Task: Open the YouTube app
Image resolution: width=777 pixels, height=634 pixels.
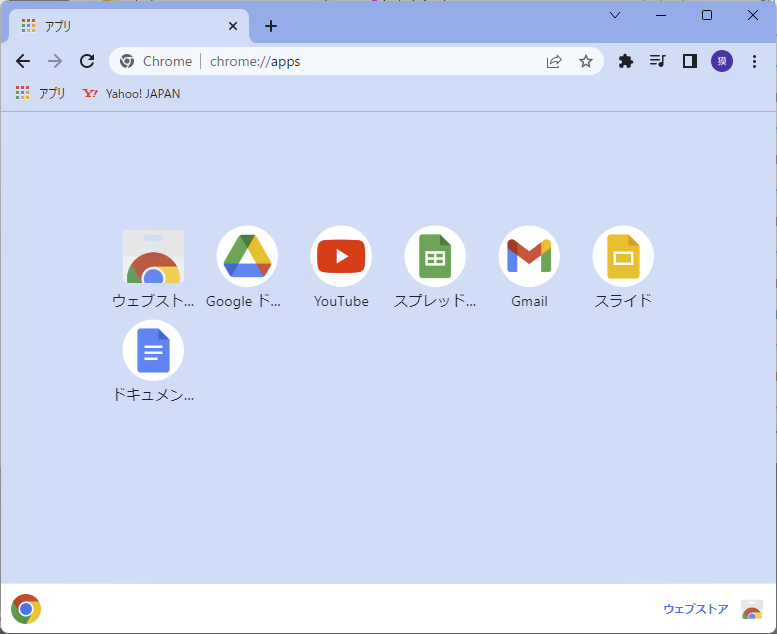Action: (x=341, y=257)
